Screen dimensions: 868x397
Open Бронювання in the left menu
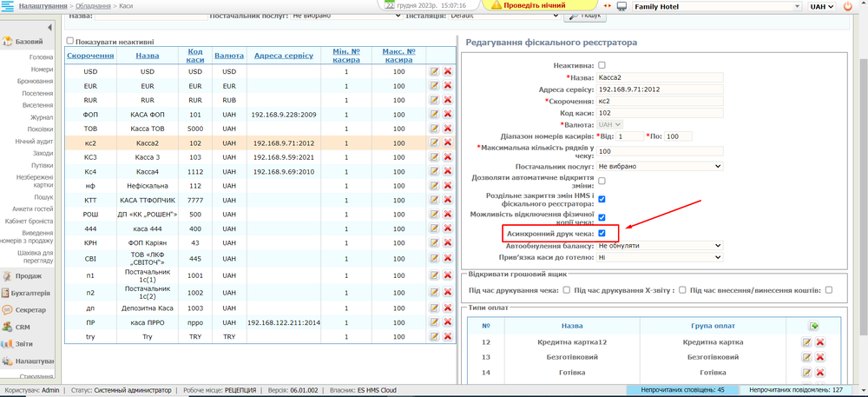[x=36, y=81]
